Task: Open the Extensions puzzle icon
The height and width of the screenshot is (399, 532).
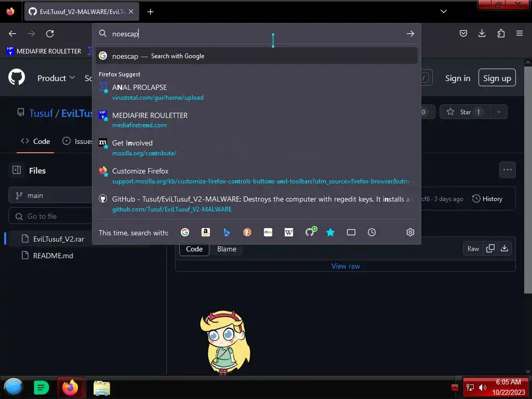Action: (501, 33)
